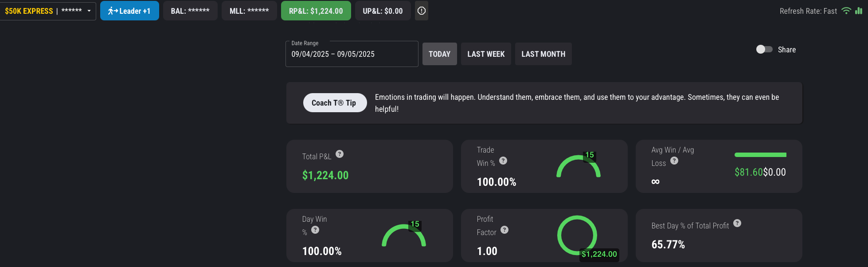Viewport: 868px width, 267px height.
Task: Click the Day Win % question icon
Action: [315, 230]
